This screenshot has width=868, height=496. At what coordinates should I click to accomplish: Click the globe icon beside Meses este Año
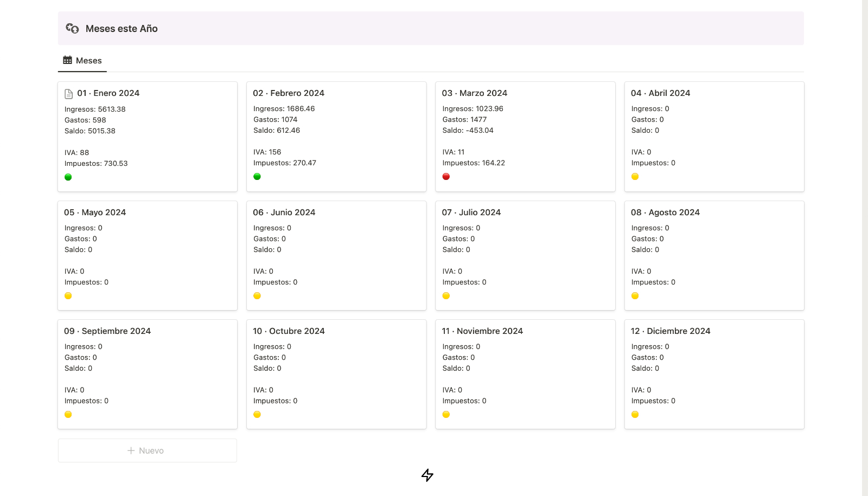[x=73, y=28]
